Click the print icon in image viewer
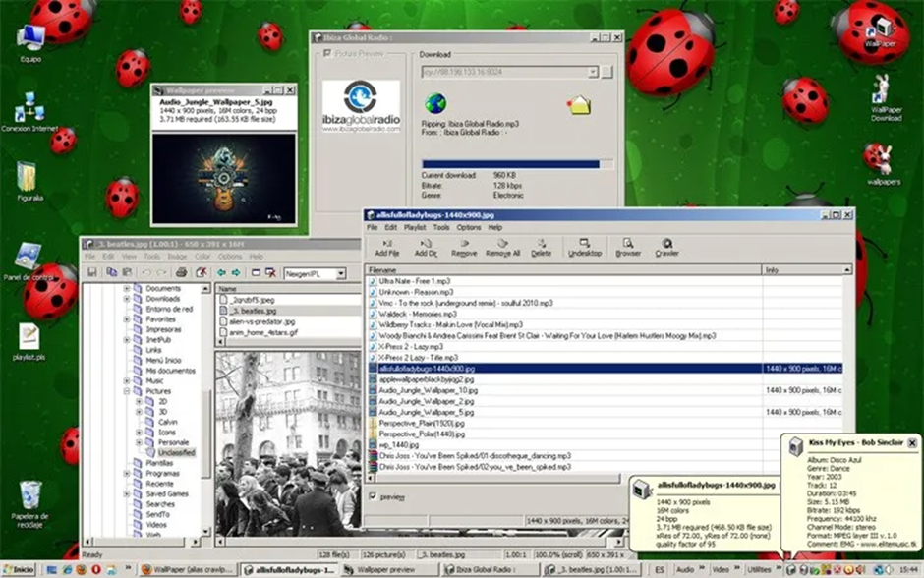The image size is (924, 578). 181,272
